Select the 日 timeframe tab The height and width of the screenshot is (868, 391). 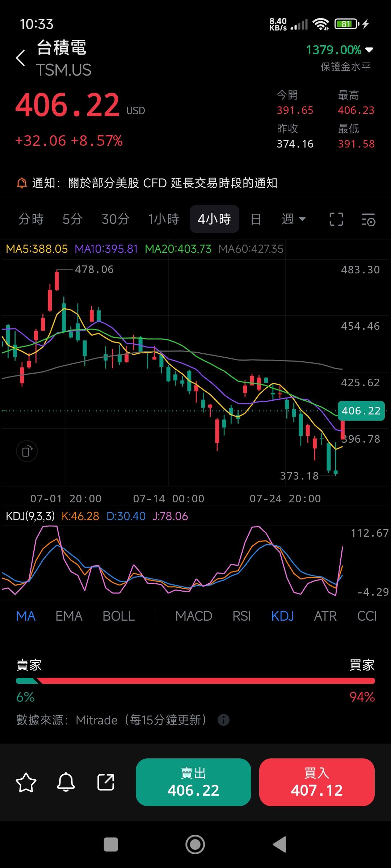pos(256,219)
